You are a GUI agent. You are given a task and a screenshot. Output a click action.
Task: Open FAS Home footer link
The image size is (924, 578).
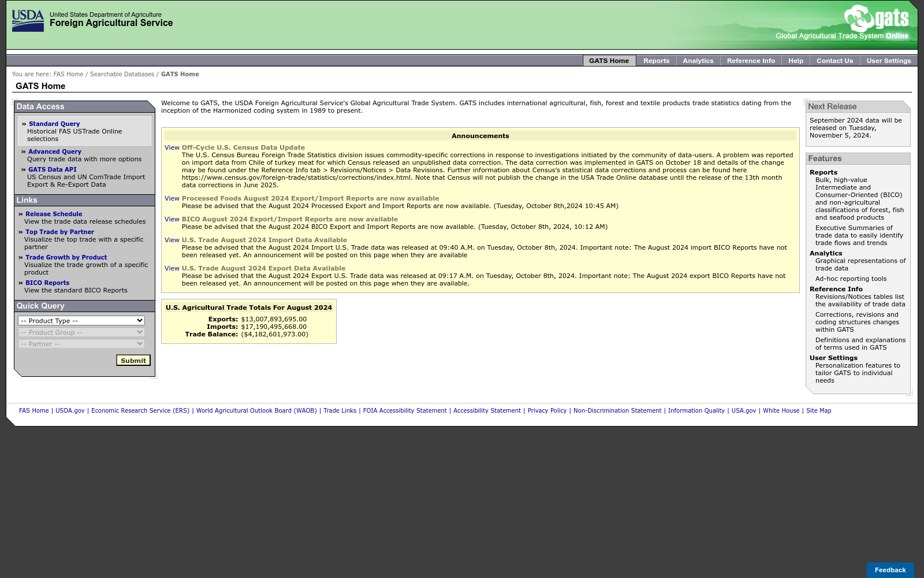(34, 411)
